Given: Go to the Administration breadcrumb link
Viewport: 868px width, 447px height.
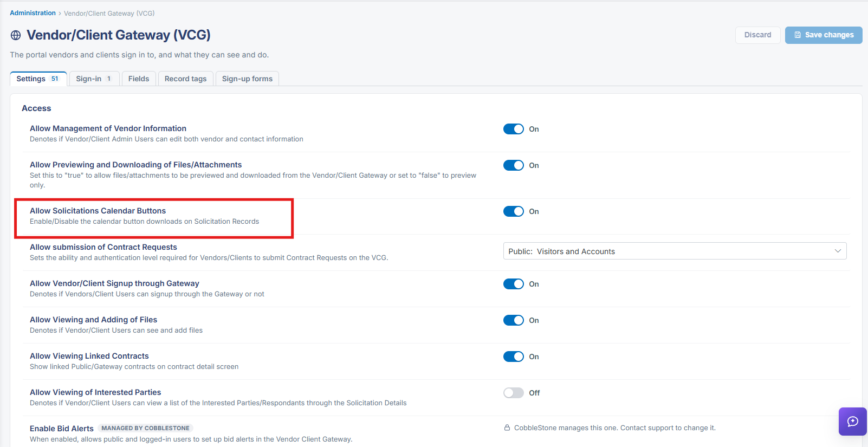Looking at the screenshot, I should [33, 13].
